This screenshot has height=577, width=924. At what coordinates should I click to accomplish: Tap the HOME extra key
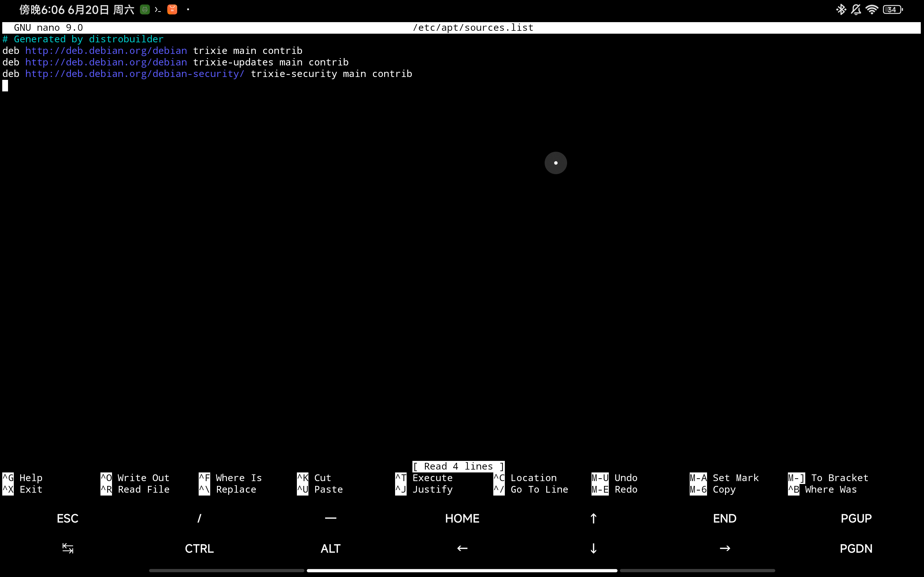462,518
